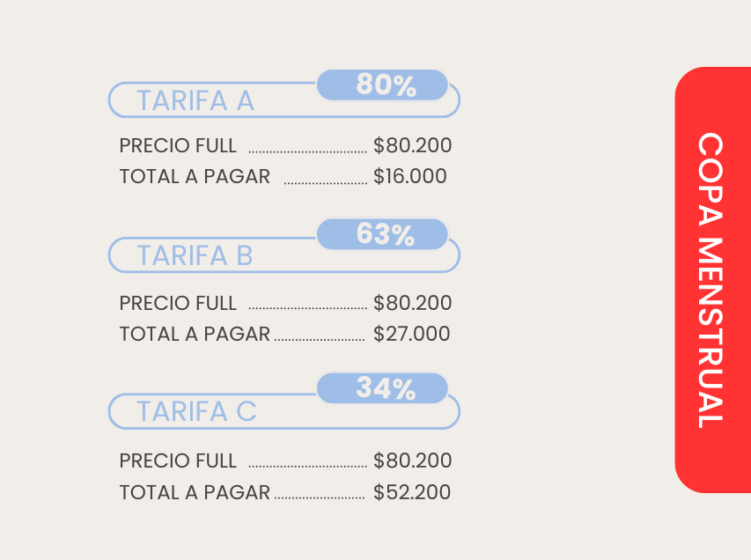The height and width of the screenshot is (560, 751).
Task: Click the $52.200 total amount
Action: (411, 492)
